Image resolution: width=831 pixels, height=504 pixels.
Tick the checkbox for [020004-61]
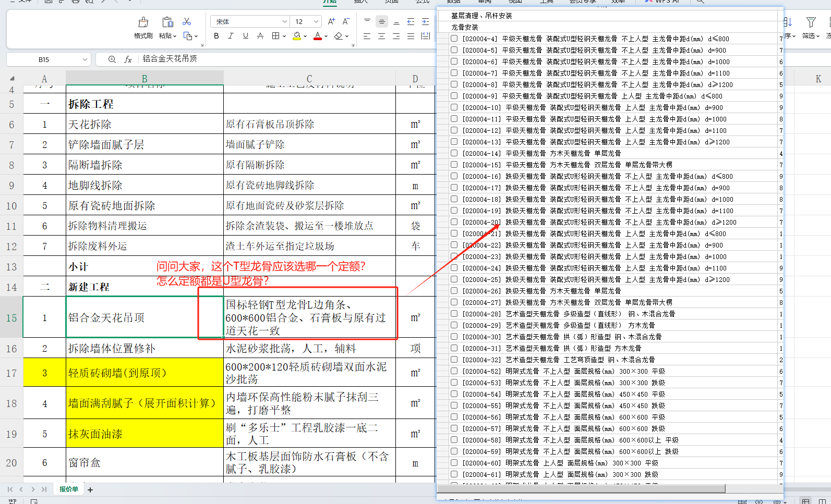[x=454, y=474]
